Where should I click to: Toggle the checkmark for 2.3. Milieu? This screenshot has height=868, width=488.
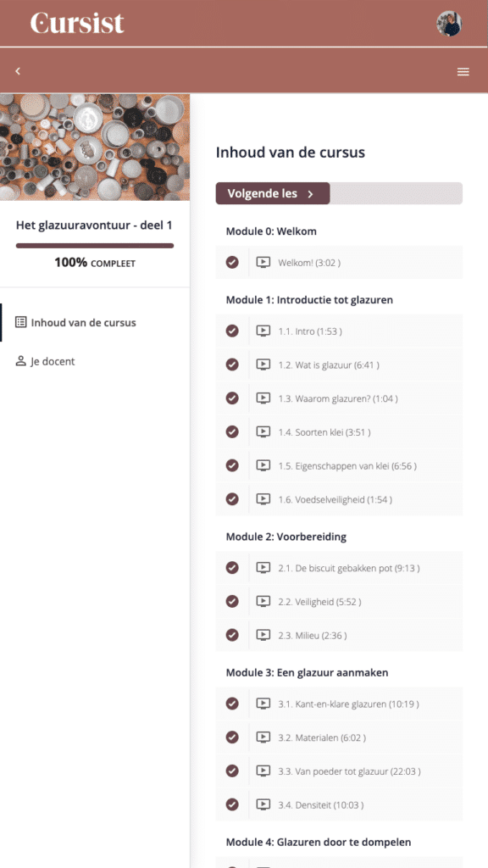tap(232, 635)
